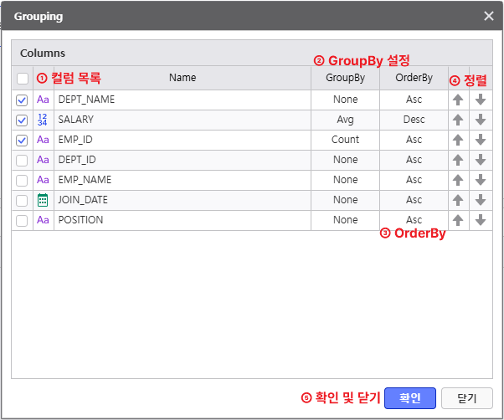504x420 pixels.
Task: Open OrderBy cell for DEPT_NAME row
Action: [414, 100]
